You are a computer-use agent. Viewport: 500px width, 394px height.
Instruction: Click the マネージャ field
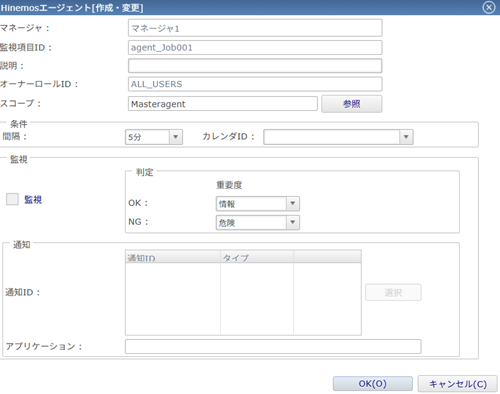[x=255, y=28]
